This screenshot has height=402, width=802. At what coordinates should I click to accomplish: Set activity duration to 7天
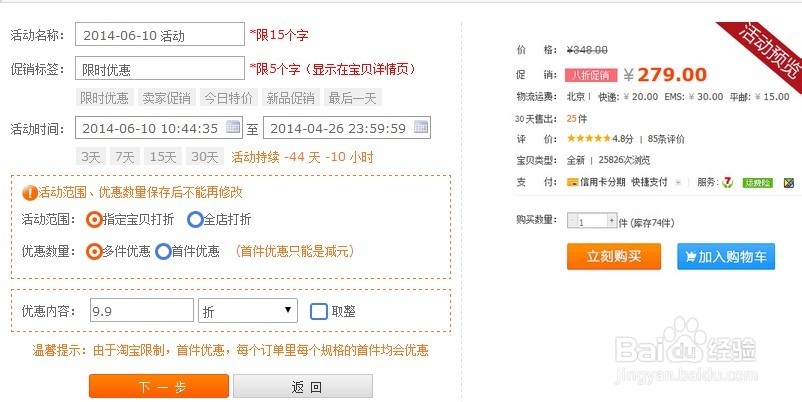pos(124,157)
